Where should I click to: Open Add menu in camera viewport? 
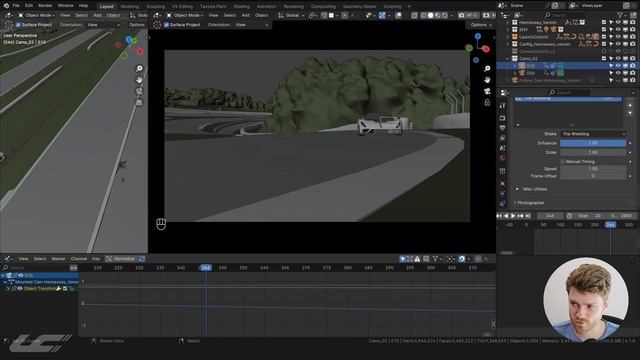[x=246, y=16]
